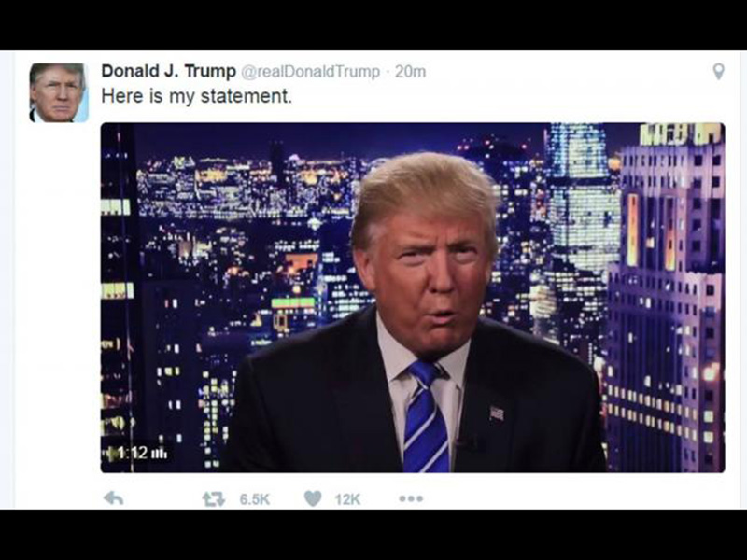View the 12K likes count
This screenshot has height=560, width=747.
point(347,499)
